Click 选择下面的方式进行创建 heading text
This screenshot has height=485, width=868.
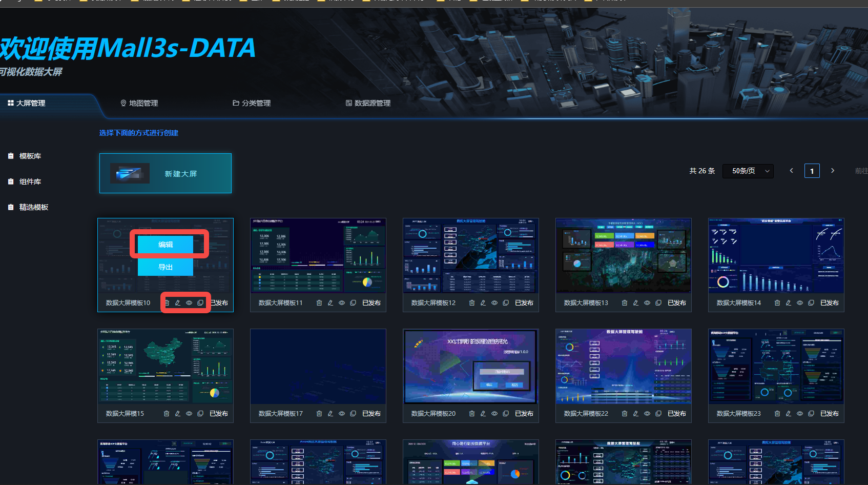click(x=139, y=133)
